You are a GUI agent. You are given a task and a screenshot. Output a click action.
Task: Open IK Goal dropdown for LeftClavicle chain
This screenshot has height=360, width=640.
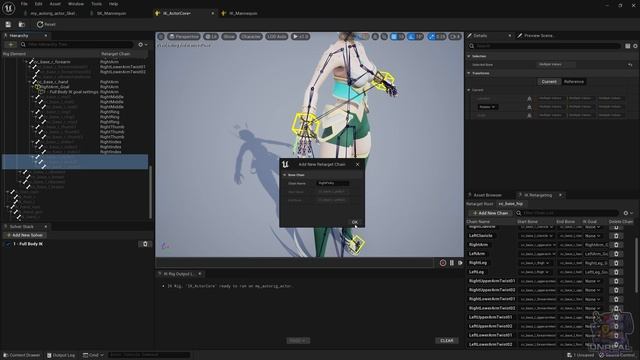(593, 236)
